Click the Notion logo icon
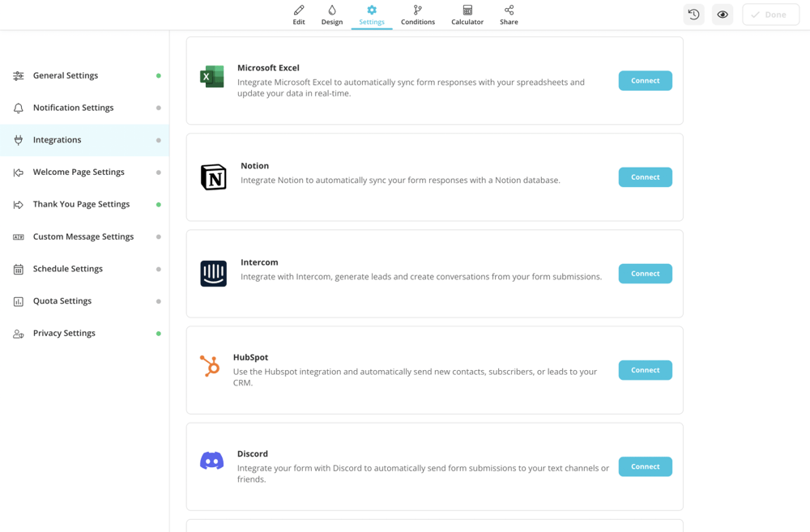The image size is (810, 532). [x=214, y=177]
